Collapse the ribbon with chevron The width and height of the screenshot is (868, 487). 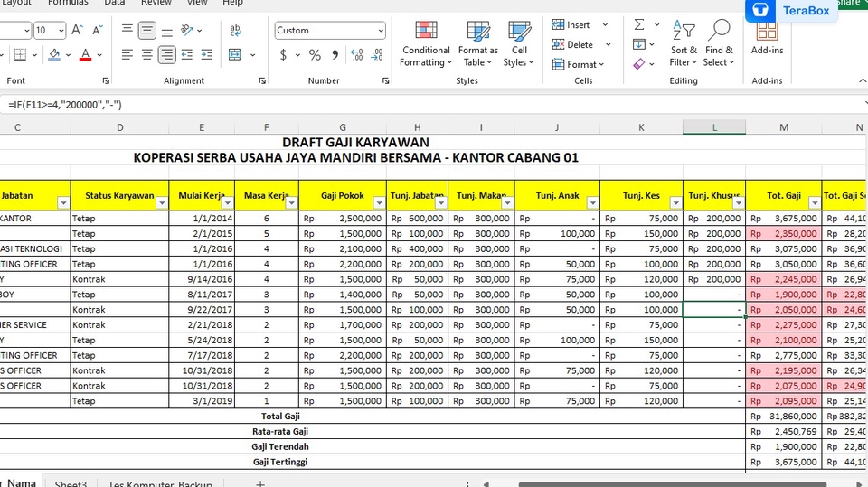(x=862, y=80)
